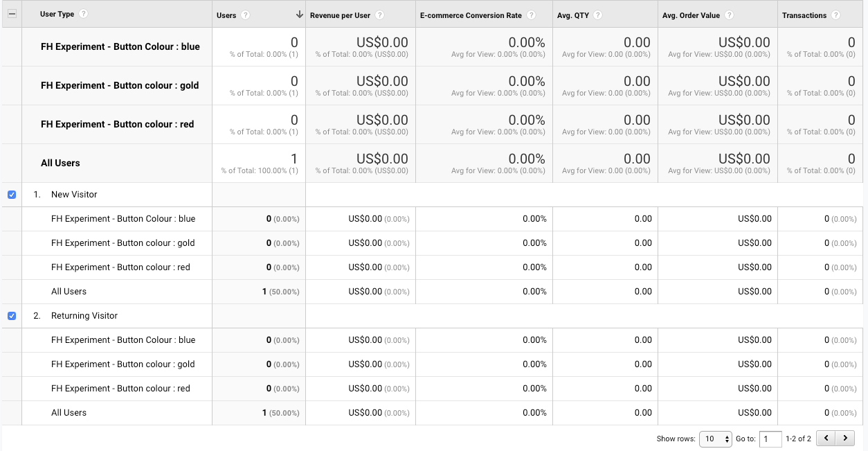Toggle the select-all checkbox in header

[12, 15]
